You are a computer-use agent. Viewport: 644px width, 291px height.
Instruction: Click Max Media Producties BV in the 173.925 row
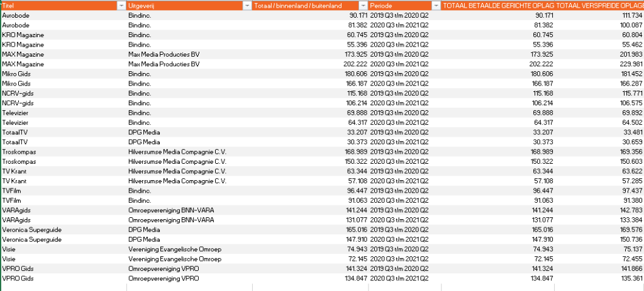point(164,55)
